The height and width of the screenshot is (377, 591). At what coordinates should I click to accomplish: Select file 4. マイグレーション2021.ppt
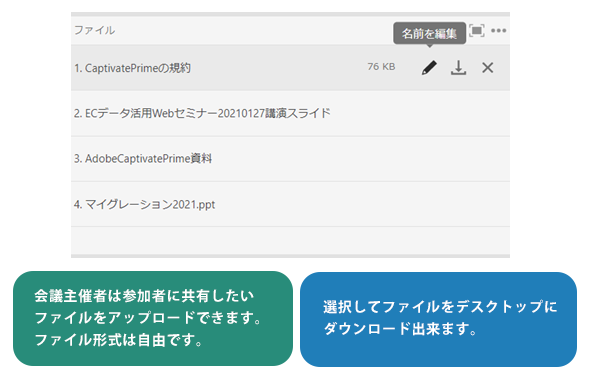(290, 204)
